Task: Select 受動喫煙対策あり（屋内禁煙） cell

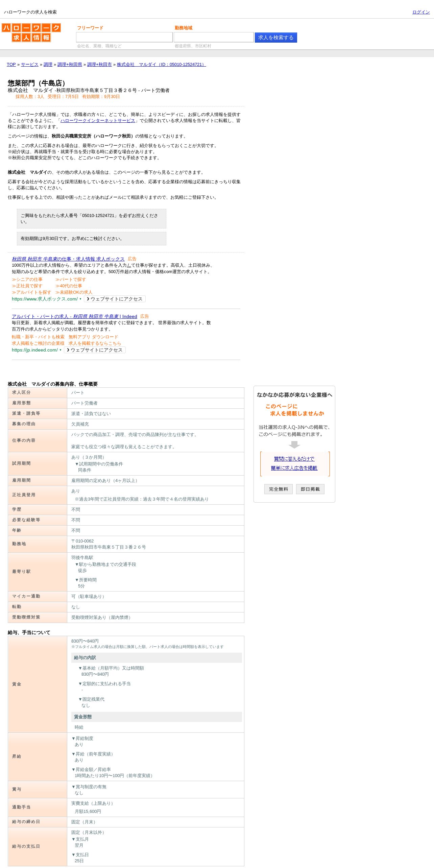Action: point(155,618)
